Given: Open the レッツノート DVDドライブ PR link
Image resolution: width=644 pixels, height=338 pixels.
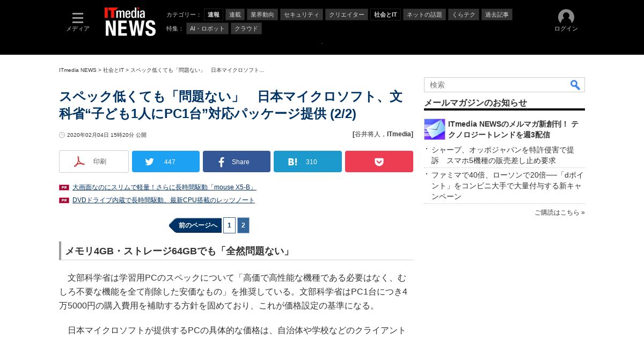Looking at the screenshot, I should click(164, 200).
